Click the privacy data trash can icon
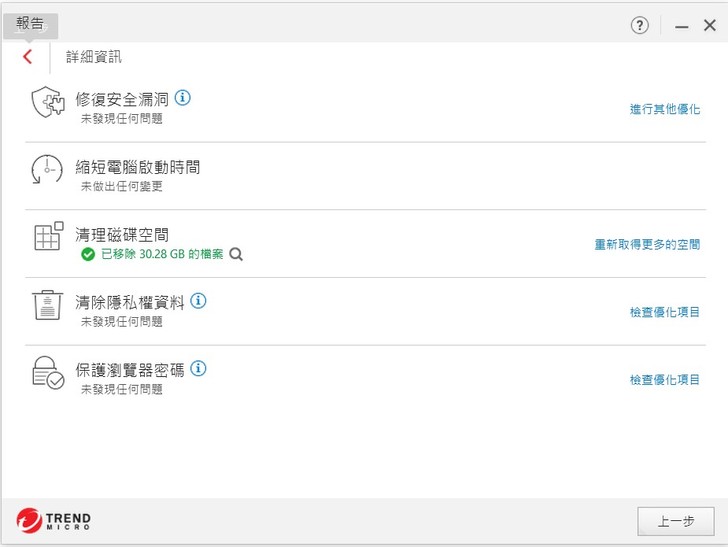 point(47,306)
